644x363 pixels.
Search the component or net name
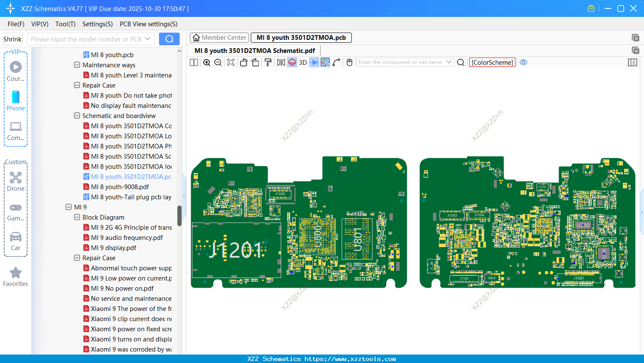[x=461, y=62]
